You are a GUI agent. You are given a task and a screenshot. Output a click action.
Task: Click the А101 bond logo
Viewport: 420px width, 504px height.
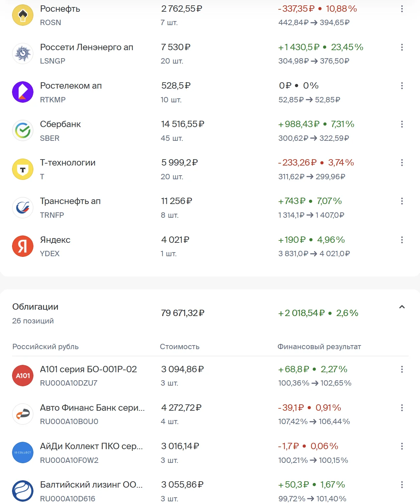pyautogui.click(x=23, y=376)
